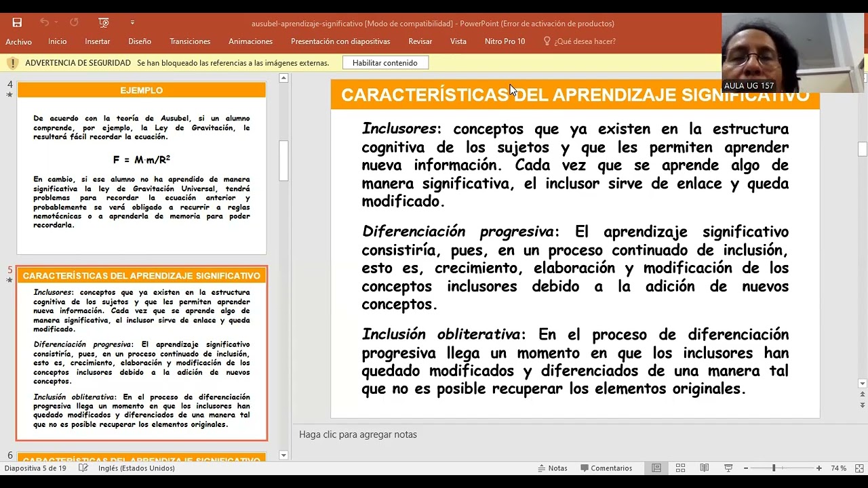Switch to the Insertar tab
The width and height of the screenshot is (868, 488).
point(98,41)
